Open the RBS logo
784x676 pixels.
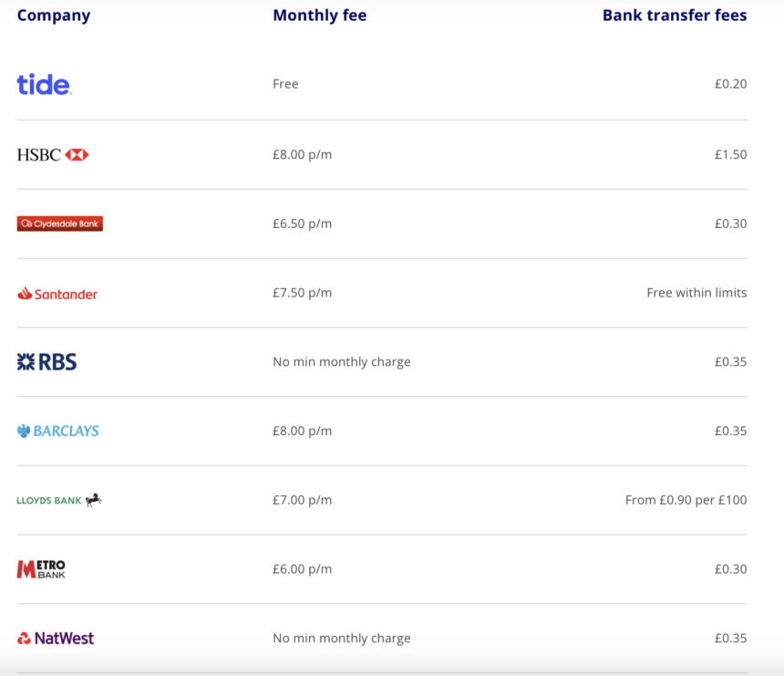[47, 362]
